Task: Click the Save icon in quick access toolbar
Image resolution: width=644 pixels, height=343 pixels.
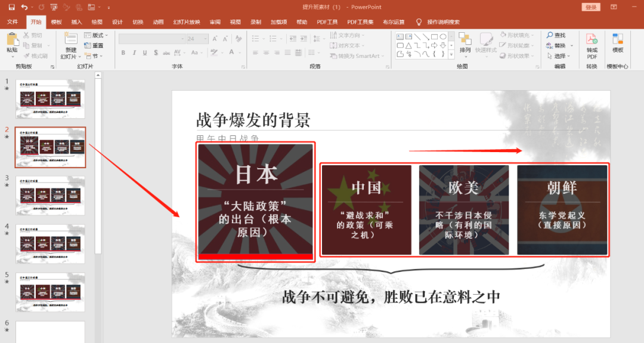Action: click(x=11, y=7)
